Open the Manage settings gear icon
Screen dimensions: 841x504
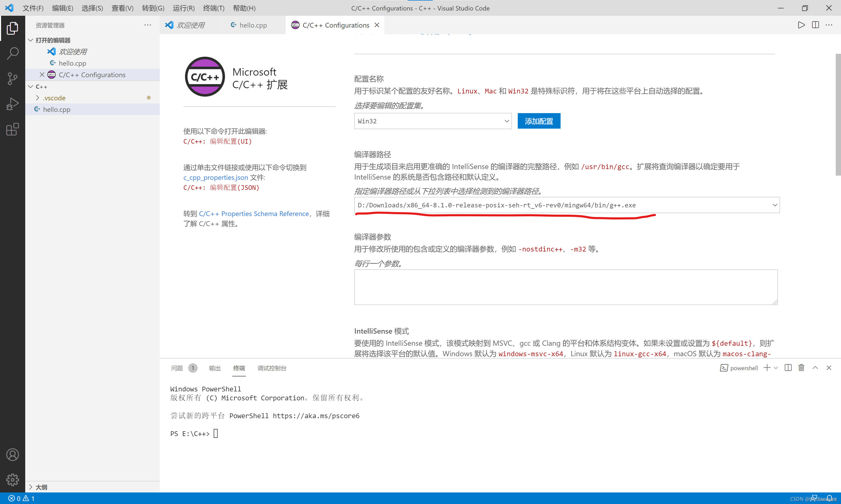[x=13, y=480]
